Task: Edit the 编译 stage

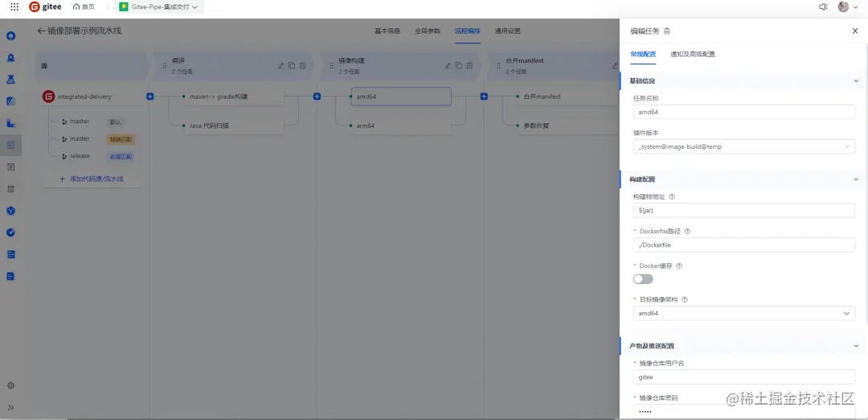Action: 280,65
